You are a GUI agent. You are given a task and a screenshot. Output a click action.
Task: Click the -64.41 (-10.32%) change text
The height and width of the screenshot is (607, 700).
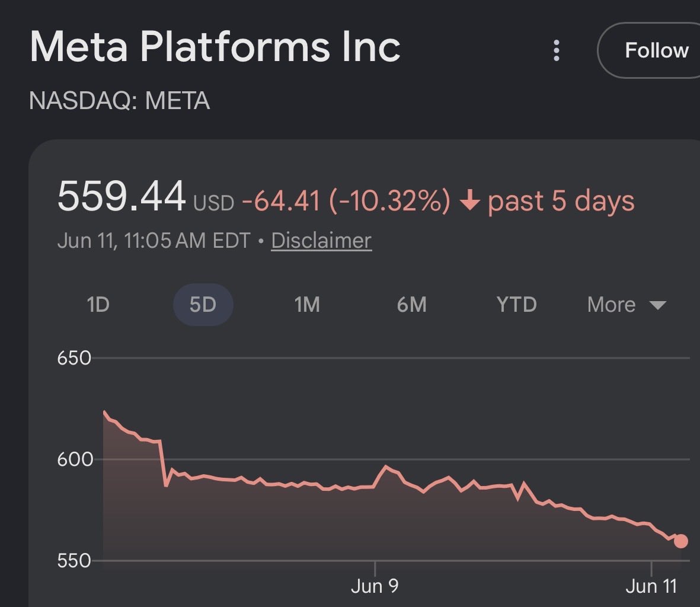point(346,200)
